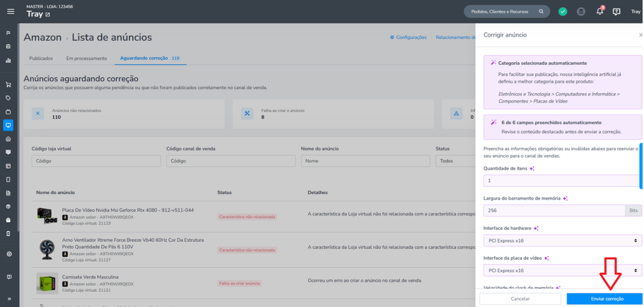Click 'Código Loja virtual: 21121' text
This screenshot has width=644, height=307.
pos(86,290)
